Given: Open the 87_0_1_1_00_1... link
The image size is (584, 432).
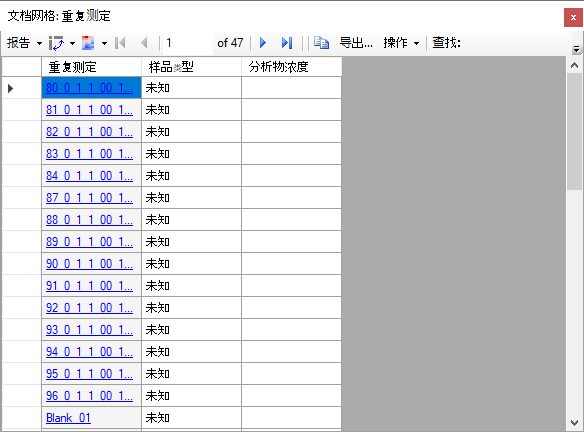Looking at the screenshot, I should tap(89, 198).
